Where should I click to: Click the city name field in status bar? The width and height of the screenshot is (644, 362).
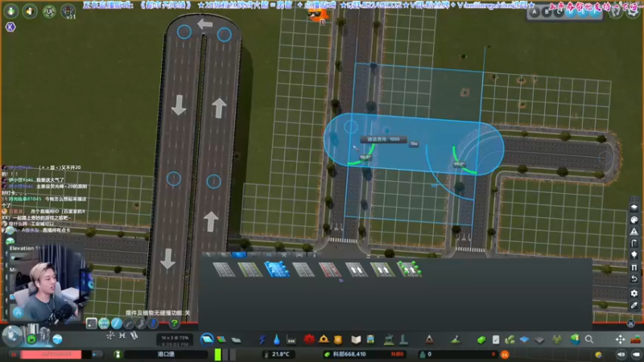pos(166,354)
